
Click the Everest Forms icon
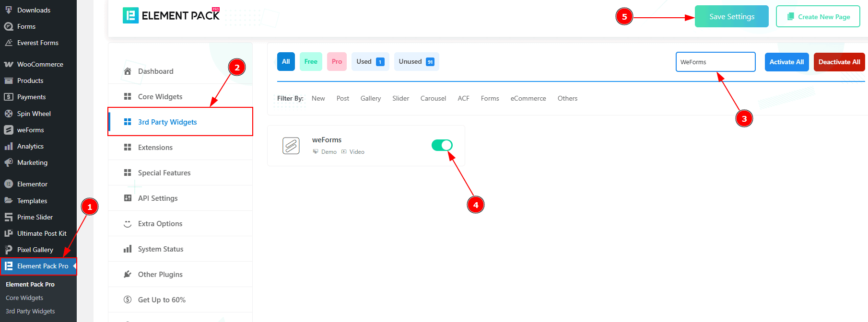pyautogui.click(x=9, y=43)
